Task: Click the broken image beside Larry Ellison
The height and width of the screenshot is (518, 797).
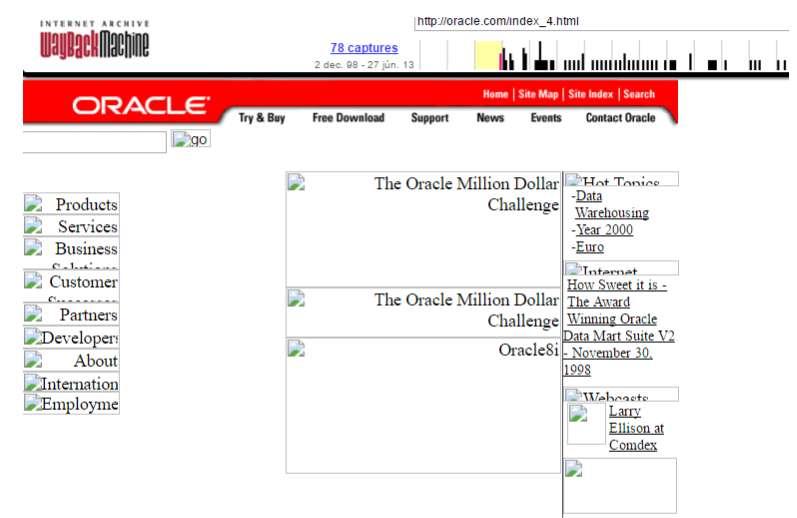Action: coord(586,423)
